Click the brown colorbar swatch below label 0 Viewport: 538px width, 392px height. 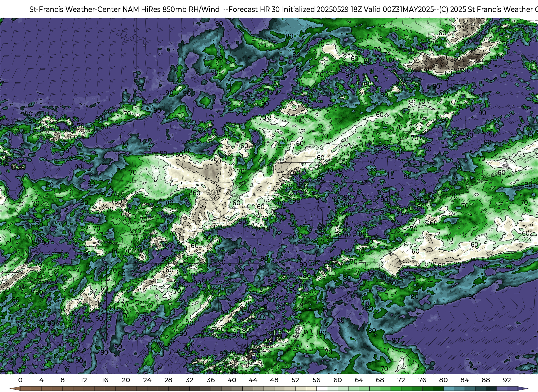click(x=25, y=389)
